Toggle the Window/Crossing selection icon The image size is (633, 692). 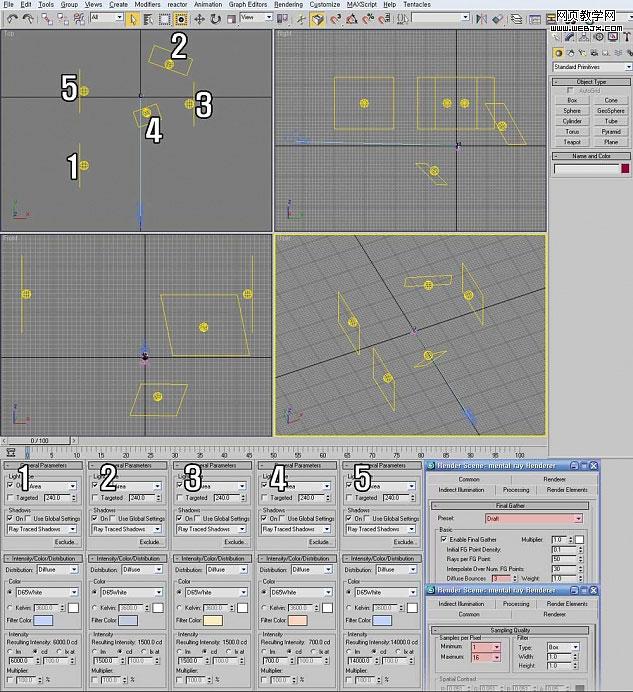(x=181, y=19)
